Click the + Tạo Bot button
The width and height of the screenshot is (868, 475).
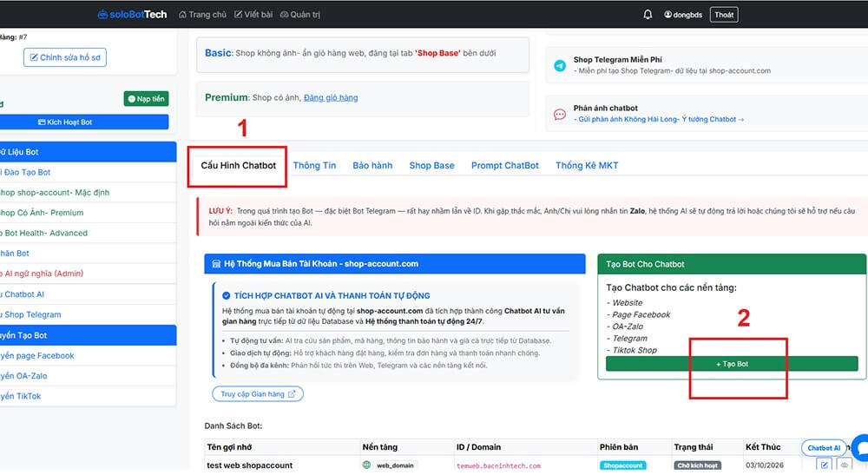tap(732, 364)
